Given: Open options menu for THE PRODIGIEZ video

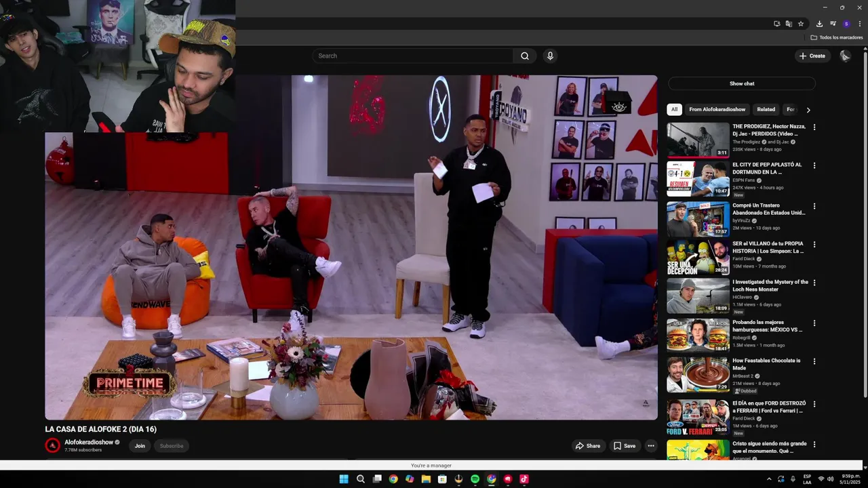Looking at the screenshot, I should (x=814, y=127).
